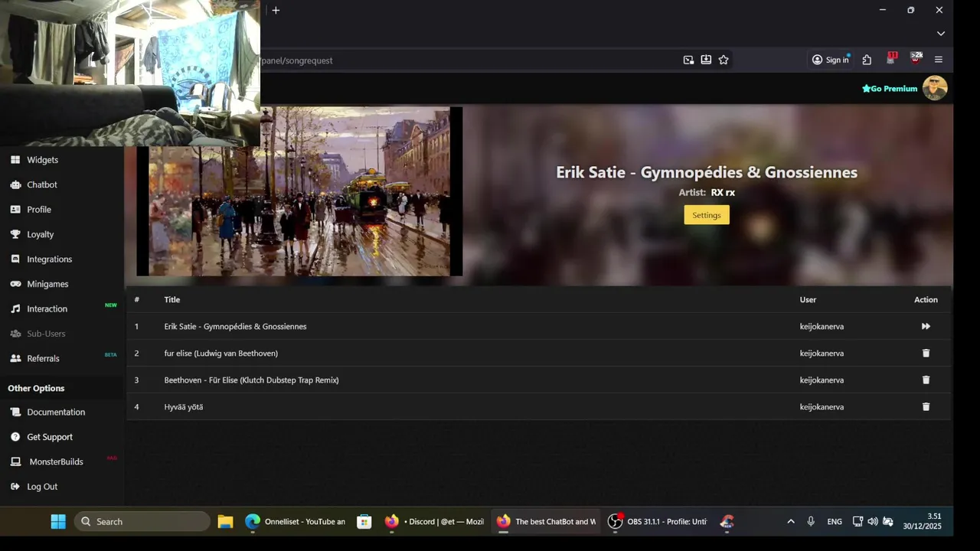Image resolution: width=980 pixels, height=551 pixels.
Task: Open the taskbar clock showing 30/12/2025
Action: click(922, 521)
